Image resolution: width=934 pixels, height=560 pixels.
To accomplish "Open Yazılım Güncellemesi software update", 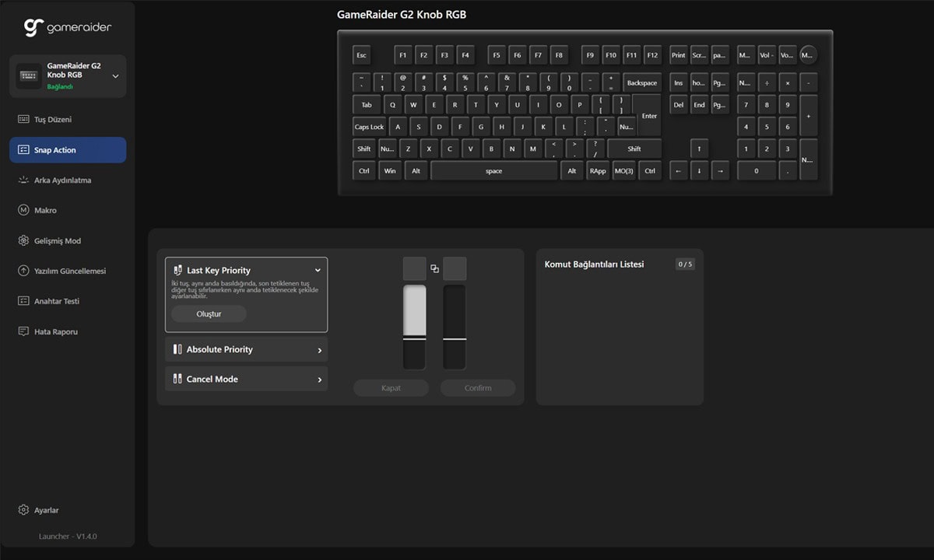I will coord(68,271).
